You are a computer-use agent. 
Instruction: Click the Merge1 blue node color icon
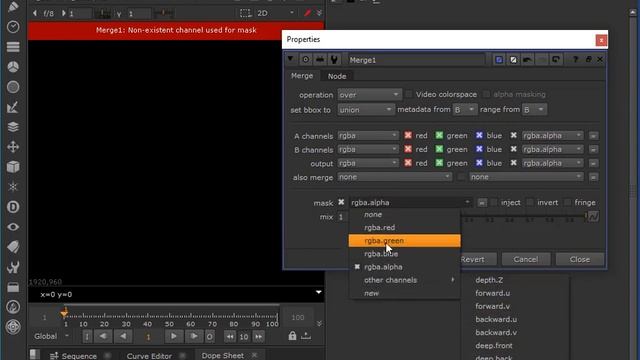(x=499, y=60)
